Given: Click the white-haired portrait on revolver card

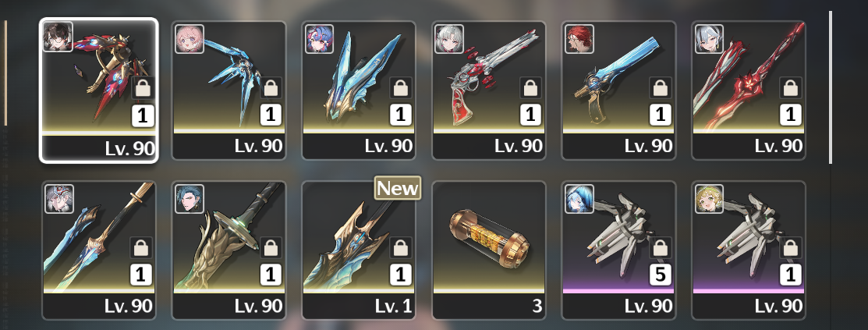Looking at the screenshot, I should 449,39.
